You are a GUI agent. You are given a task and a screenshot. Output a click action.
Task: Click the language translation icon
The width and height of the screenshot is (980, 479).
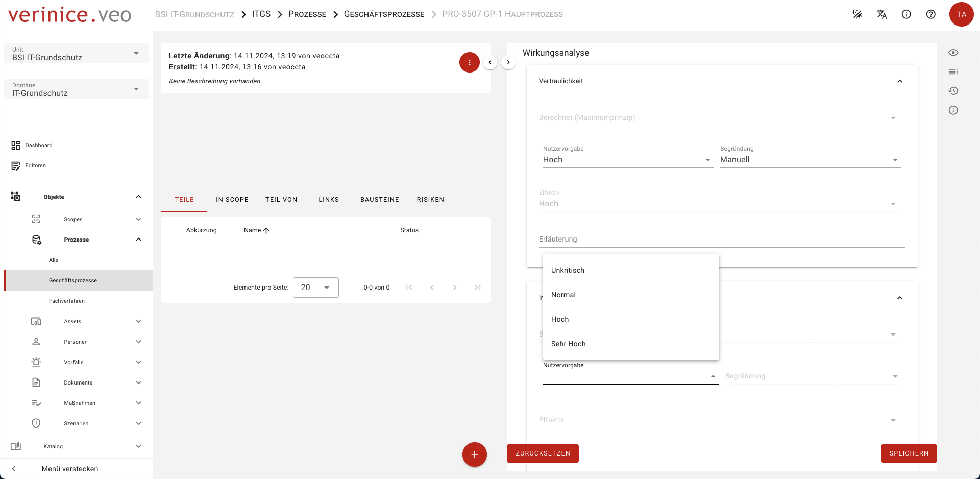(881, 14)
